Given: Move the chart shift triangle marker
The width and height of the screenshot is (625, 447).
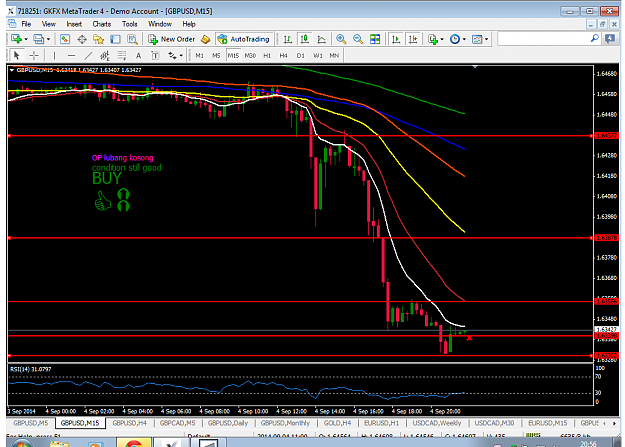Looking at the screenshot, I should (x=475, y=67).
